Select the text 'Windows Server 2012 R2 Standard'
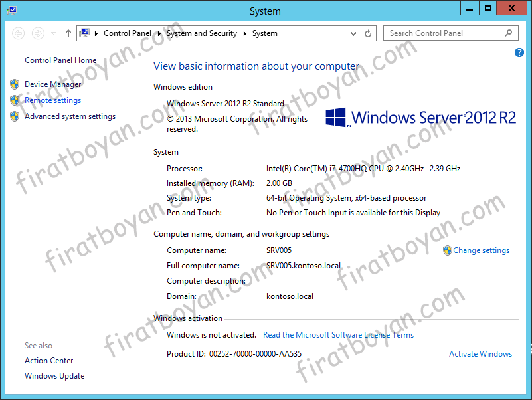This screenshot has width=532, height=400. click(x=225, y=104)
